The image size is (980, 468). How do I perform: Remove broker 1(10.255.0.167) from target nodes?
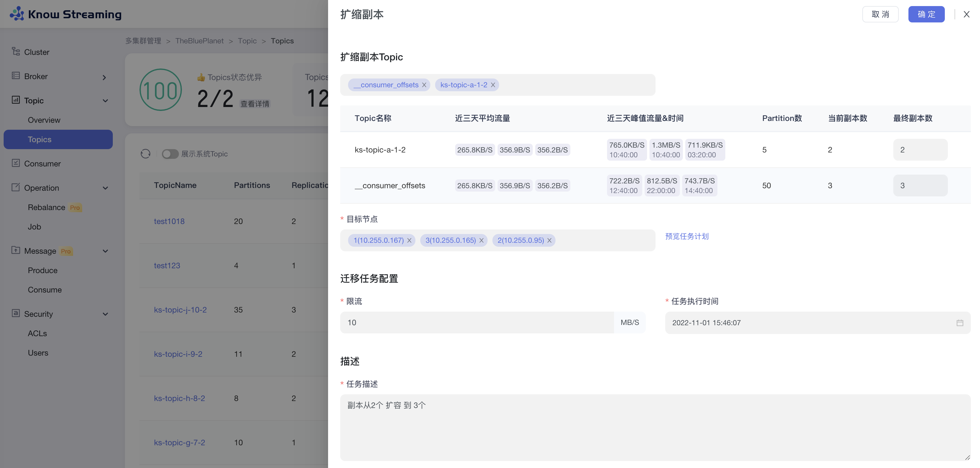pyautogui.click(x=409, y=240)
